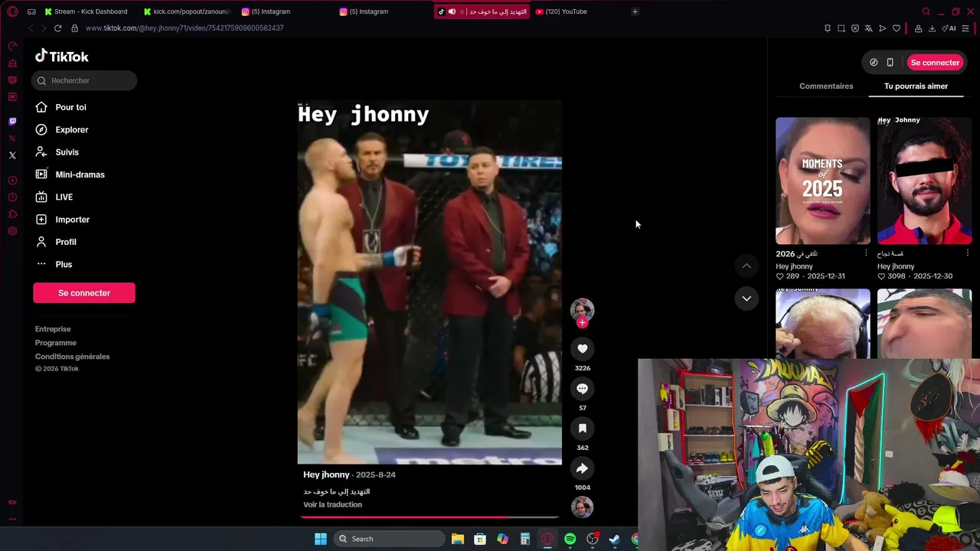Screen dimensions: 980x551
Task: Bookmark the video with 362 saves
Action: [582, 429]
